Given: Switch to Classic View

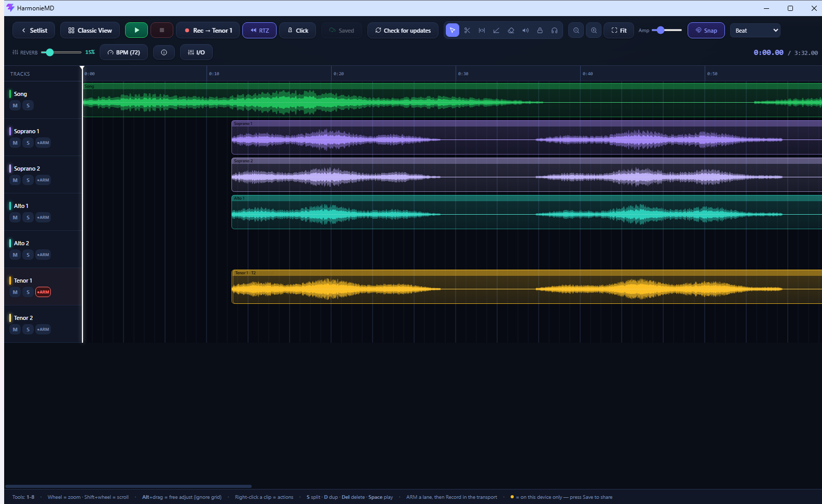Looking at the screenshot, I should click(x=90, y=30).
